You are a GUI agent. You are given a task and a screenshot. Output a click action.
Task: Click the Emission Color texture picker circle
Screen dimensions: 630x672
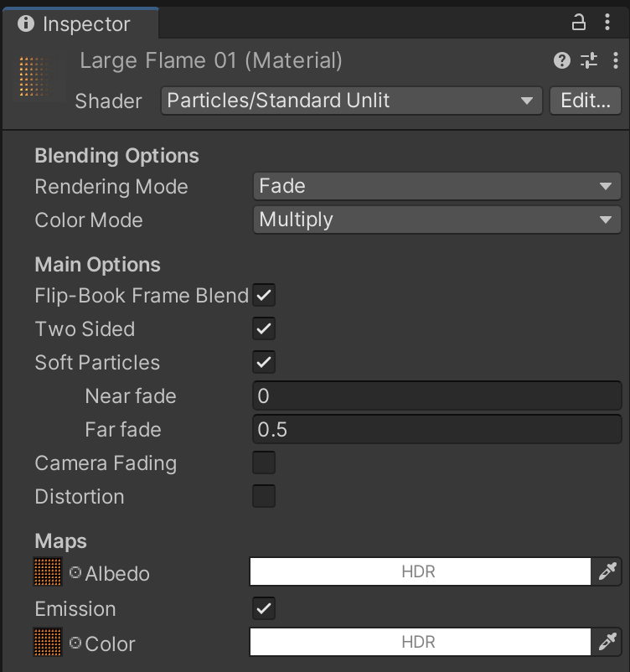tap(75, 644)
